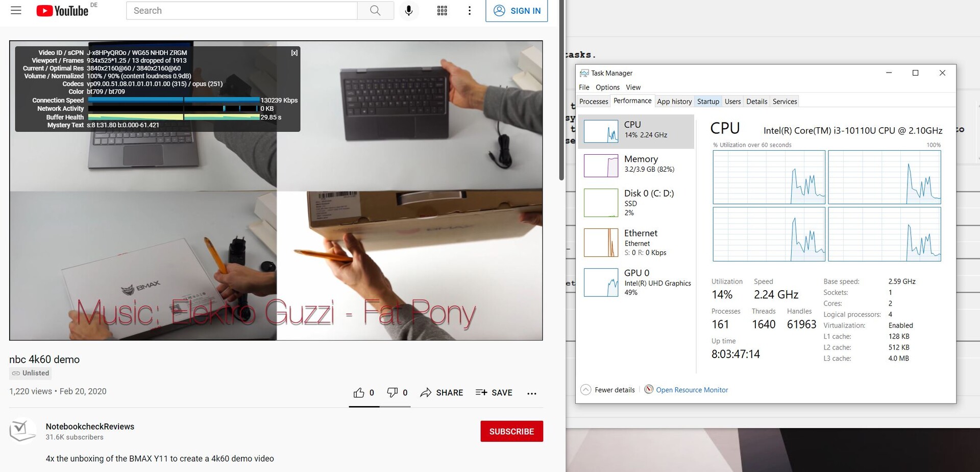980x472 pixels.
Task: Switch to the Services tab
Action: [x=785, y=101]
